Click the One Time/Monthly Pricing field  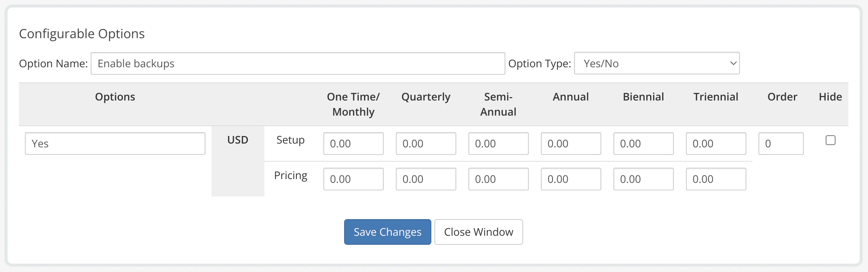[353, 179]
